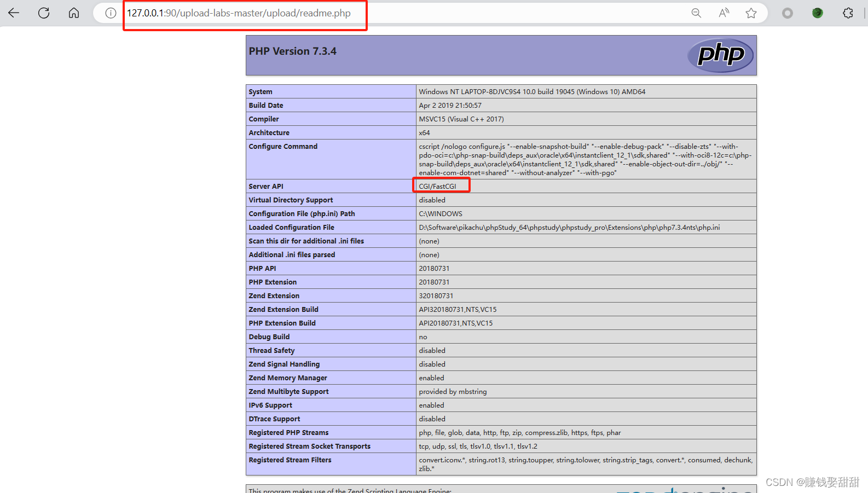Image resolution: width=868 pixels, height=493 pixels.
Task: Activate the Read aloud icon
Action: pos(724,13)
